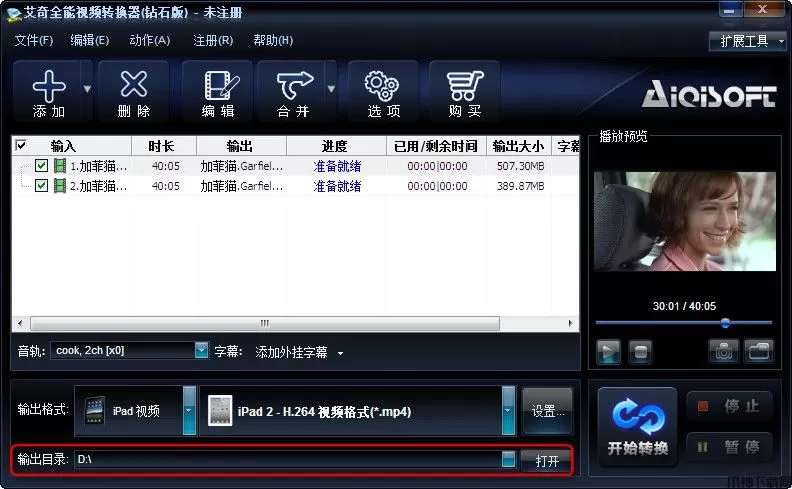Click the 40:05 duration of first row
The image size is (792, 489).
[x=166, y=166]
